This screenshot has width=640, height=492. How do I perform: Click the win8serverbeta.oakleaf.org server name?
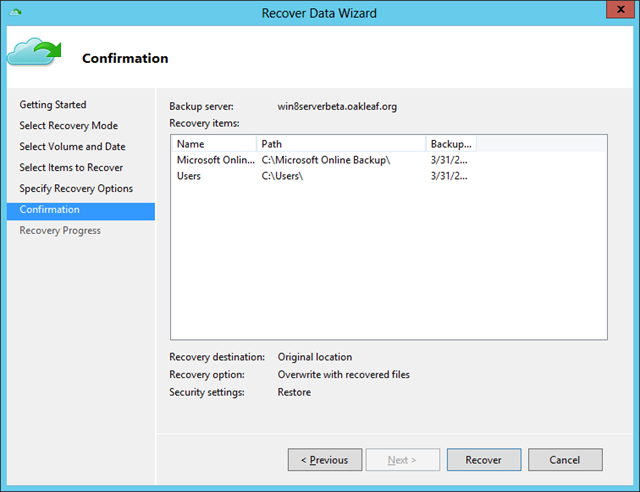click(337, 107)
